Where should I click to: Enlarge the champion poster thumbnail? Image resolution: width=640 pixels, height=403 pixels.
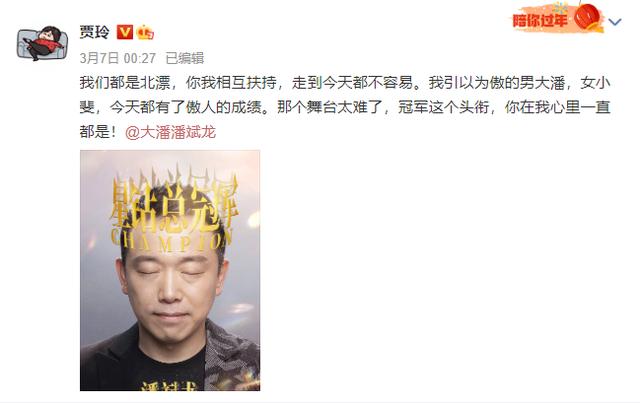point(170,270)
